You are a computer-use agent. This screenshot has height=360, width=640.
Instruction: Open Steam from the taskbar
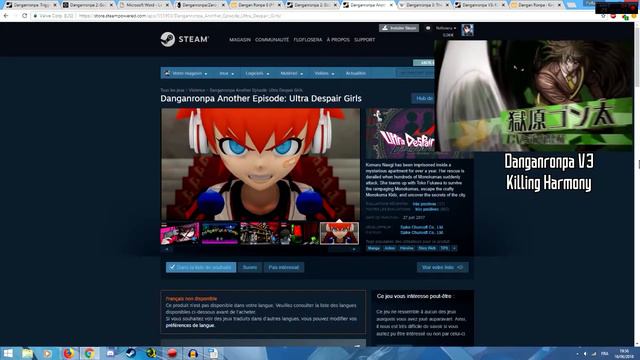tap(131, 353)
